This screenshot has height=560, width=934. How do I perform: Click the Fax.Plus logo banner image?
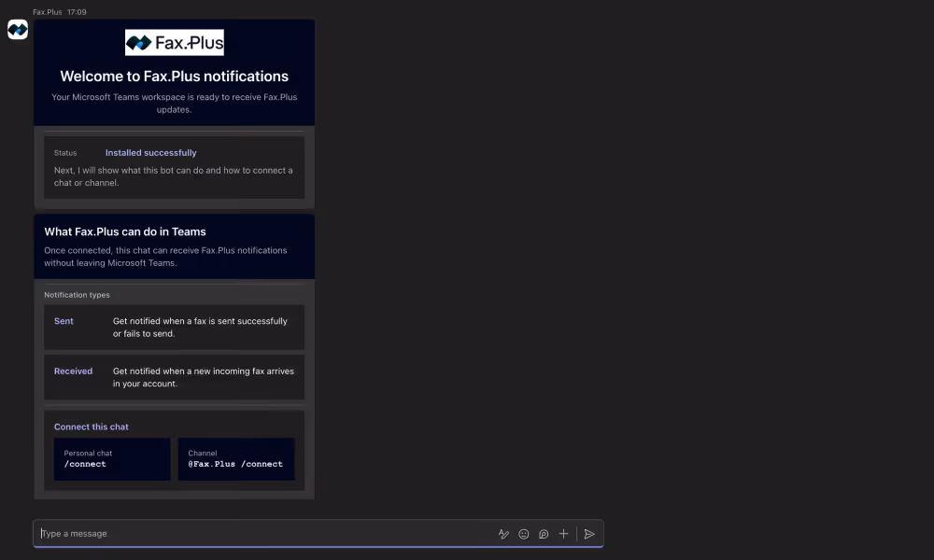[x=175, y=42]
